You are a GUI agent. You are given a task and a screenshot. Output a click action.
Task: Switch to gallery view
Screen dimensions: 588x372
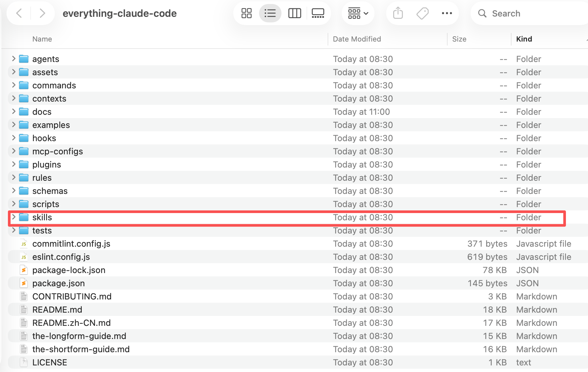(318, 13)
